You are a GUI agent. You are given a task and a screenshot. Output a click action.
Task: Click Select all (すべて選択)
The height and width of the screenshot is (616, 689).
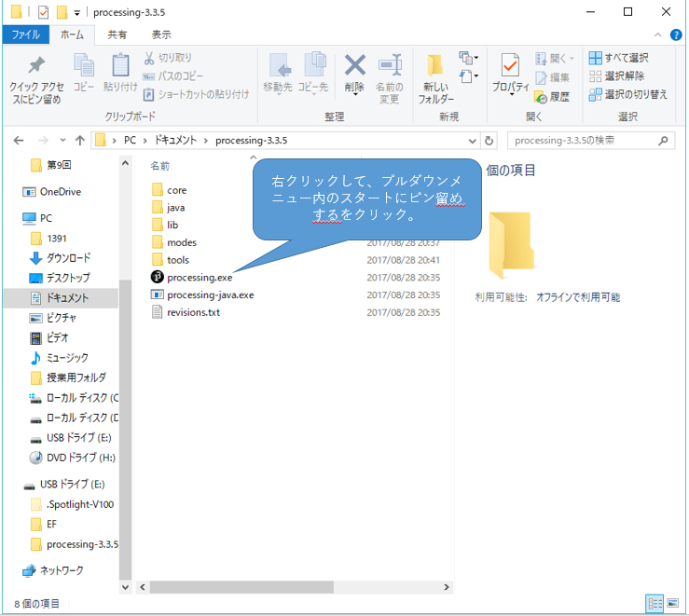point(619,58)
